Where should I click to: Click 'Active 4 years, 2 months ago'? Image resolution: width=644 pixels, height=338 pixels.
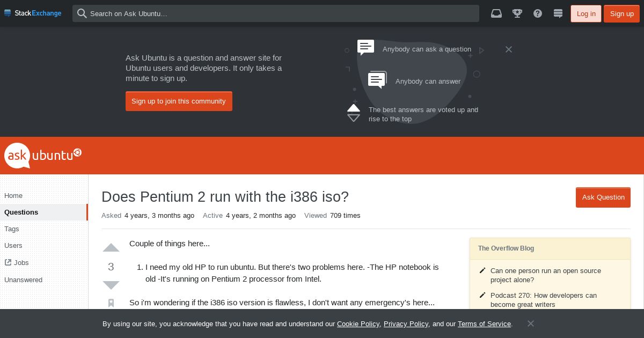click(x=249, y=215)
